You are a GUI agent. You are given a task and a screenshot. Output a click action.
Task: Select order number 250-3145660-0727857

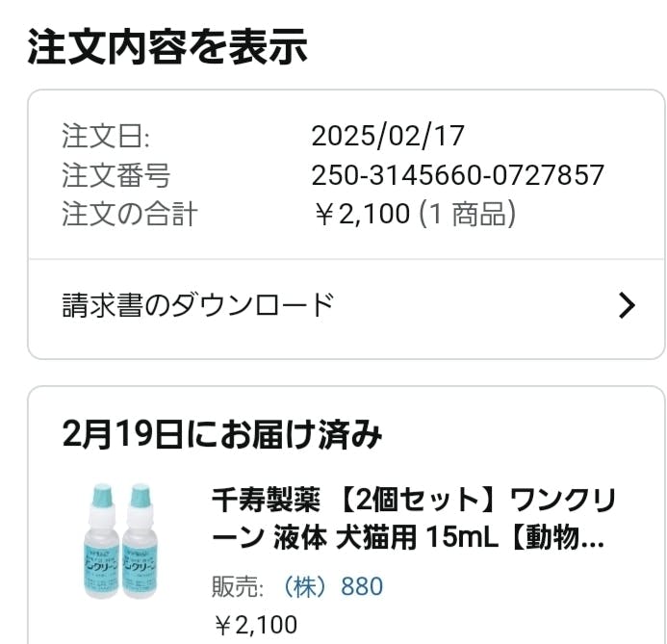[457, 175]
